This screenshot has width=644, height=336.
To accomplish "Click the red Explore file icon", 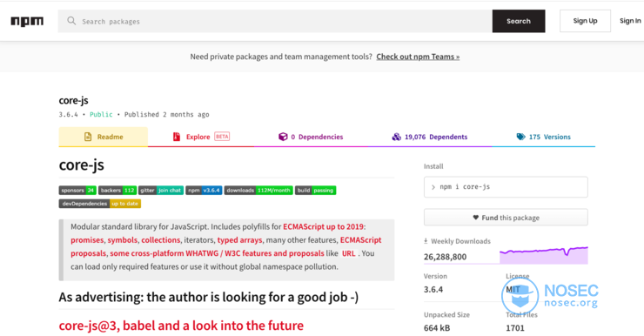I will (177, 137).
